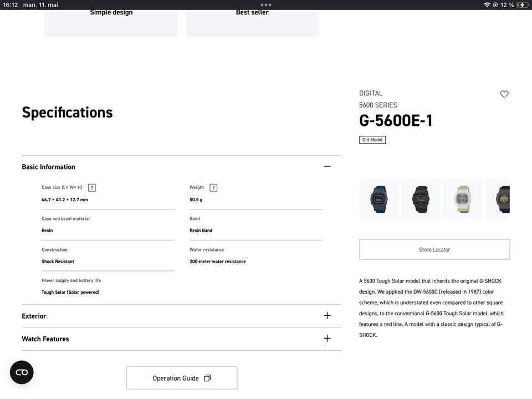Select the black watch thumbnail

click(421, 199)
